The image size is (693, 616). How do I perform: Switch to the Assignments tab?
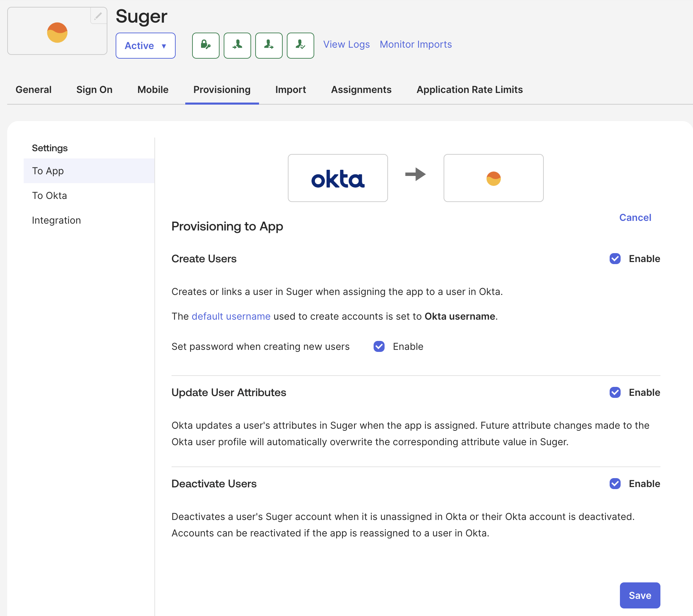(361, 90)
